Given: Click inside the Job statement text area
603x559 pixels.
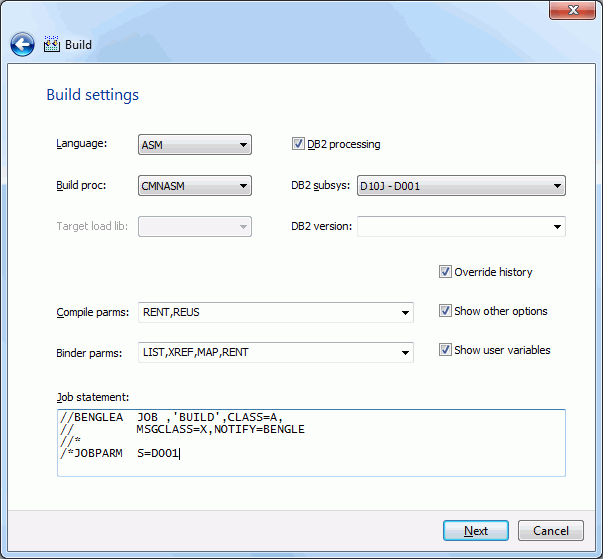Looking at the screenshot, I should [311, 443].
